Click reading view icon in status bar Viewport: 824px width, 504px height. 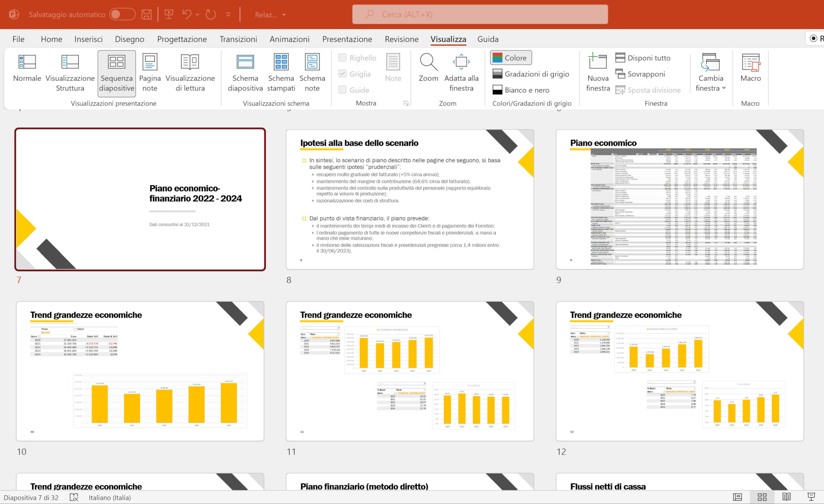[x=786, y=497]
